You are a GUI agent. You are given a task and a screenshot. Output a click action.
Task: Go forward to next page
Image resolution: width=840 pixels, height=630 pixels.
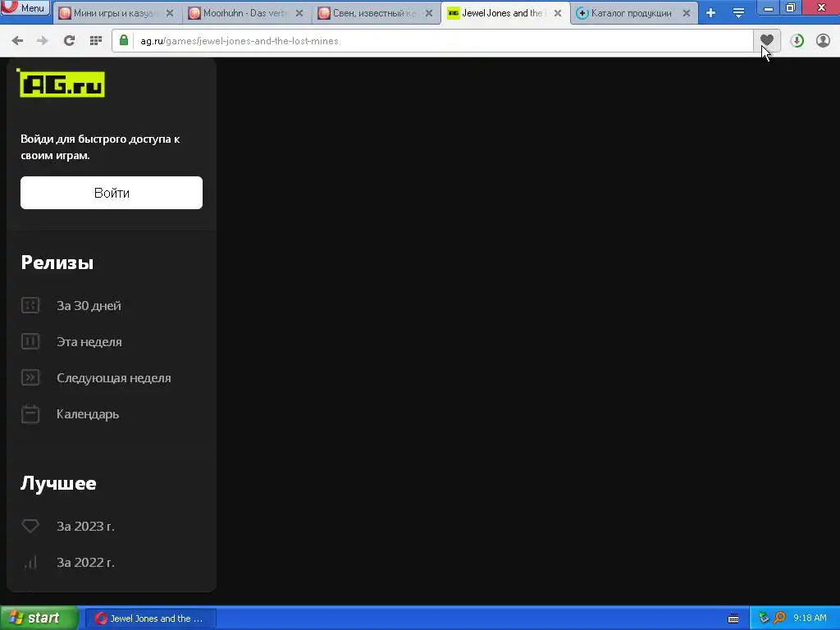pyautogui.click(x=43, y=41)
